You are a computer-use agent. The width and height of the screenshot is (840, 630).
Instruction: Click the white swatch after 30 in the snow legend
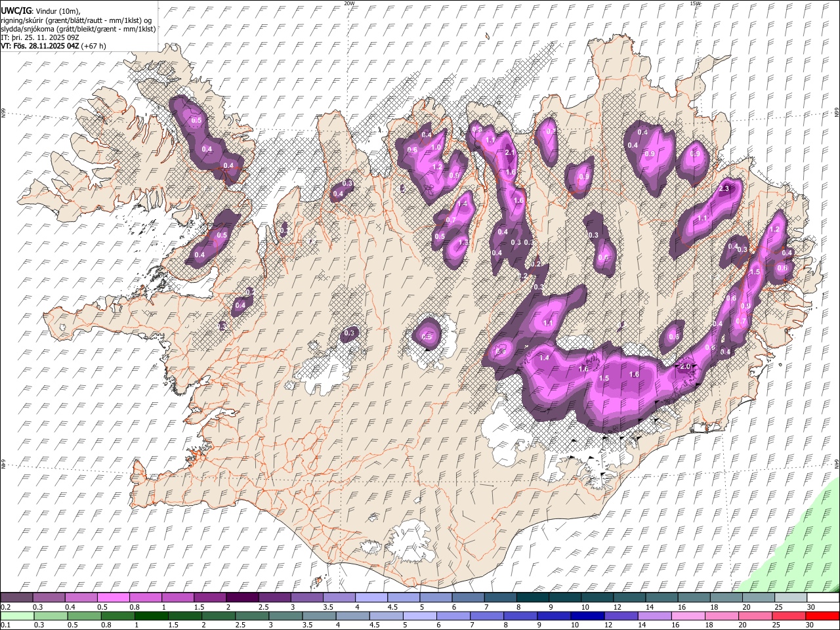[x=823, y=598]
